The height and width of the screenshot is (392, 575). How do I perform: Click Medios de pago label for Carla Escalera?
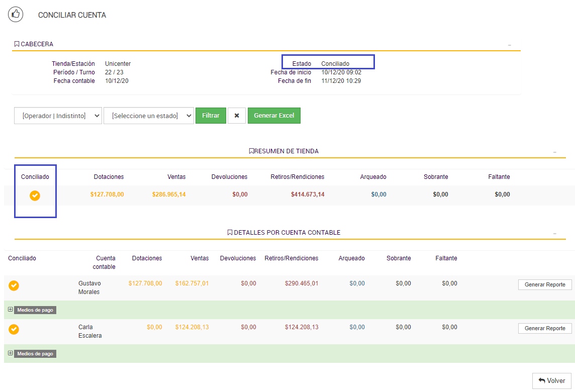point(35,353)
